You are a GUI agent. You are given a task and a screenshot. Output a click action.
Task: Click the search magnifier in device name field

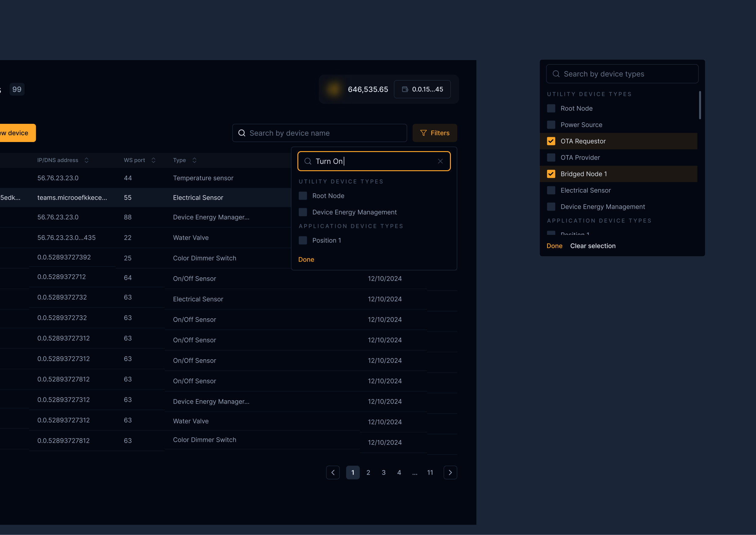click(x=242, y=133)
